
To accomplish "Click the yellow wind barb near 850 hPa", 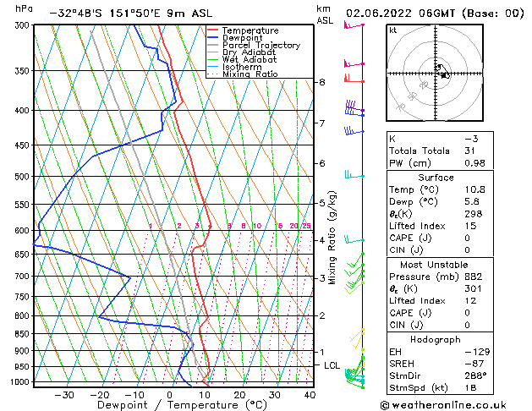I will [x=357, y=338].
